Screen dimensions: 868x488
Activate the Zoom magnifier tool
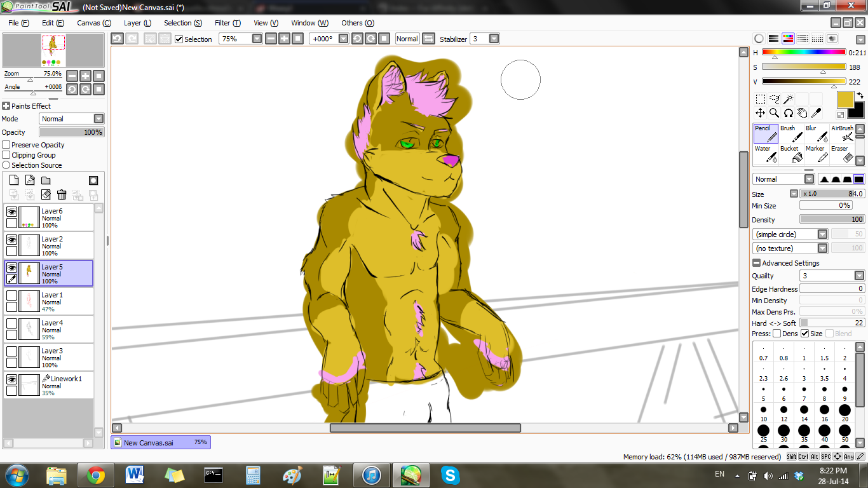click(x=774, y=113)
